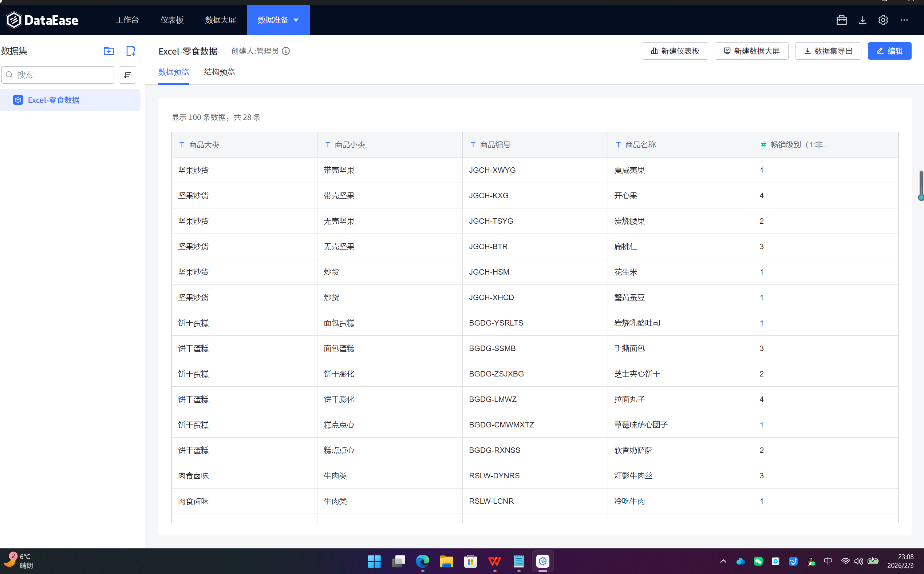The width and height of the screenshot is (924, 574).
Task: Expand the 数据准备 dropdown arrow
Action: (296, 20)
